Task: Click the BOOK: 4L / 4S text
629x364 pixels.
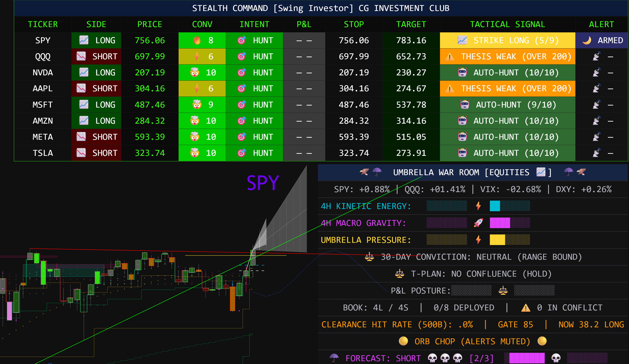Action: pyautogui.click(x=375, y=308)
